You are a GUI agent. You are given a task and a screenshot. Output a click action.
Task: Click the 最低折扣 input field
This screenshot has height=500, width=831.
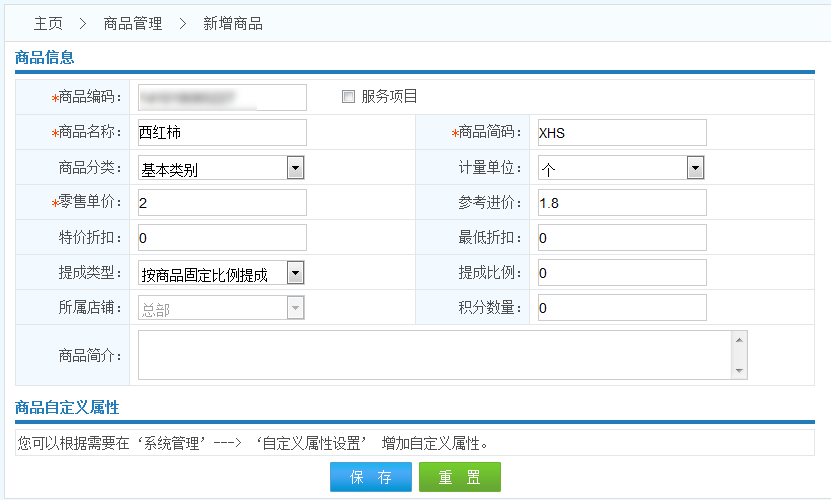[621, 238]
